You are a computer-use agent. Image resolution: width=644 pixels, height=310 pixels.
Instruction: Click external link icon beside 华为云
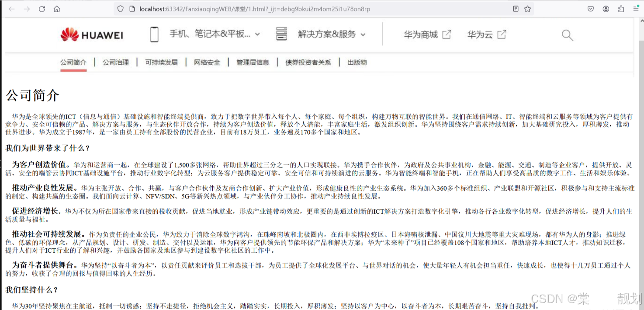click(x=502, y=35)
